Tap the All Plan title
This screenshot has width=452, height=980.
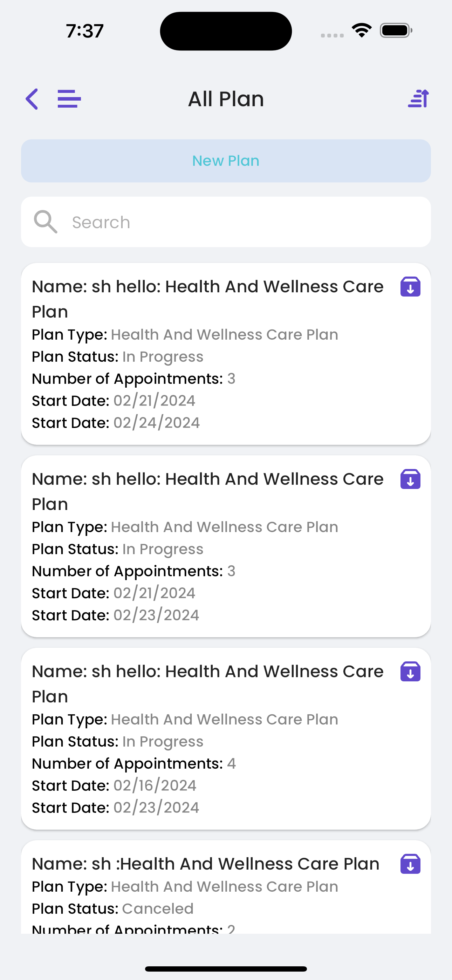(x=226, y=99)
